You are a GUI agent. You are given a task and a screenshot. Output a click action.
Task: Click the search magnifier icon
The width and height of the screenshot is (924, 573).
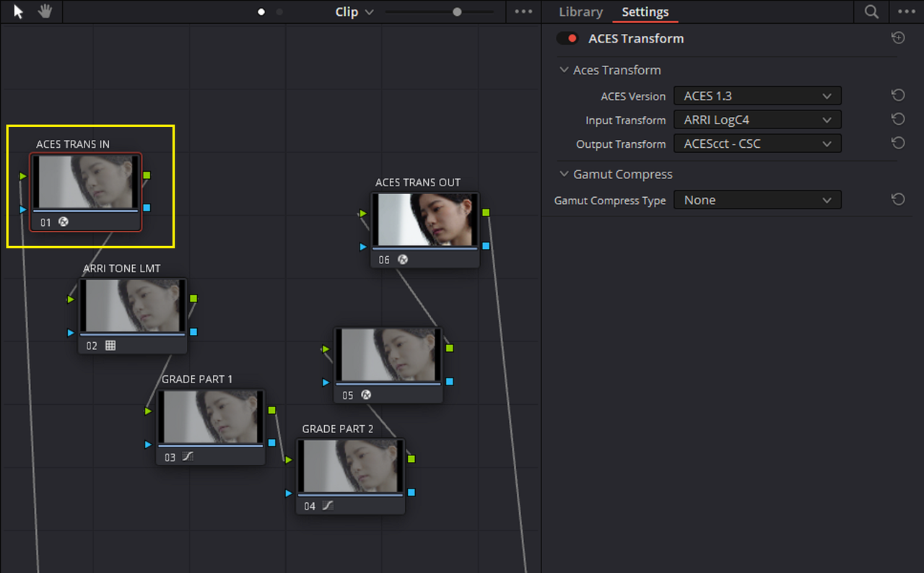[x=871, y=12]
